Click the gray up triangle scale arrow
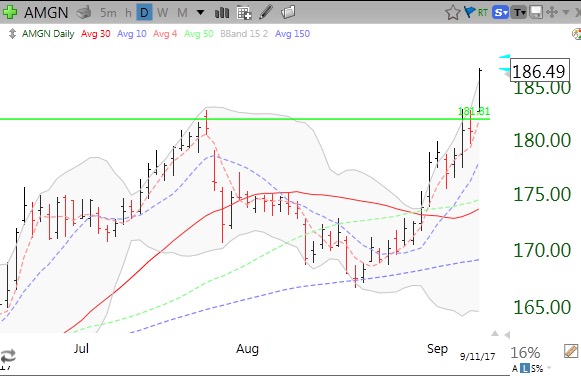Viewport: 581px width, 376px height. [x=495, y=334]
